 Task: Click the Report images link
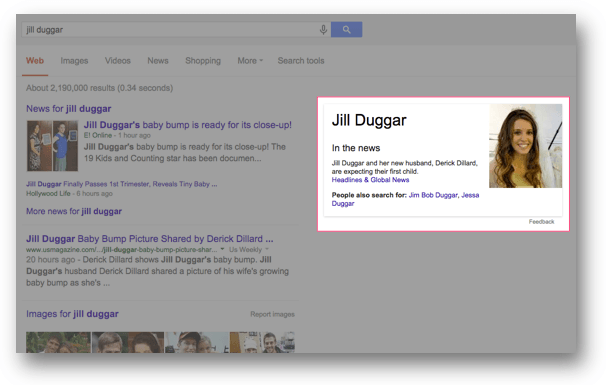pos(272,314)
